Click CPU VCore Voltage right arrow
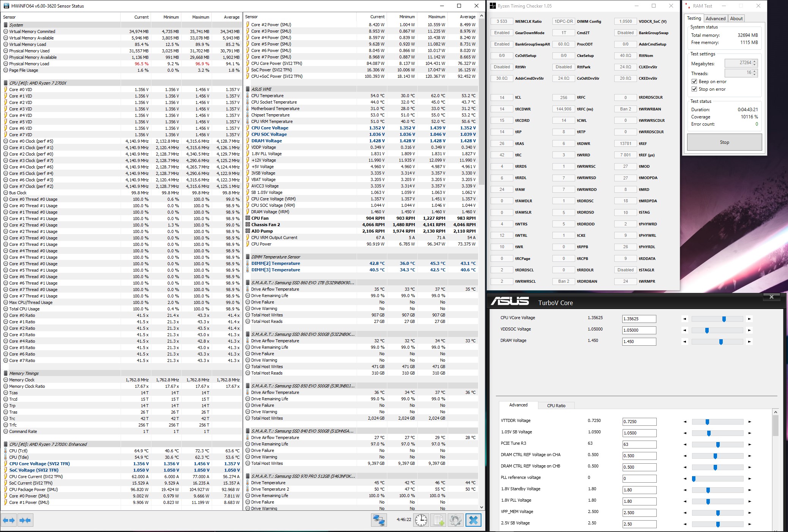The width and height of the screenshot is (788, 532). [x=749, y=319]
